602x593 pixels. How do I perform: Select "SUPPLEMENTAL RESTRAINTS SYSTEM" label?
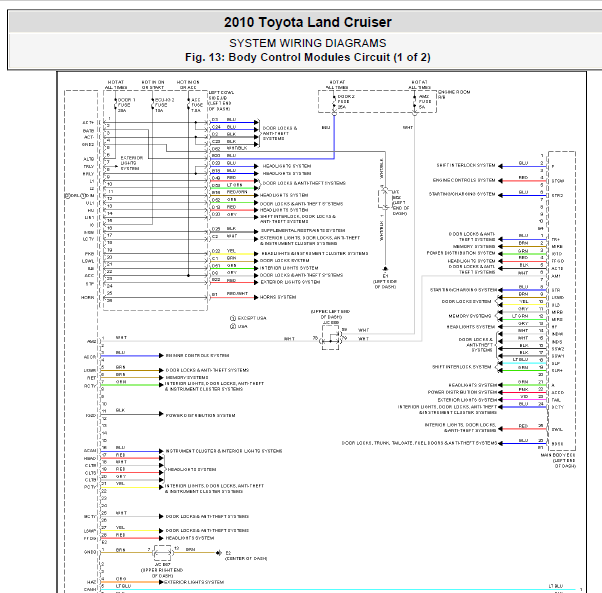tap(303, 231)
